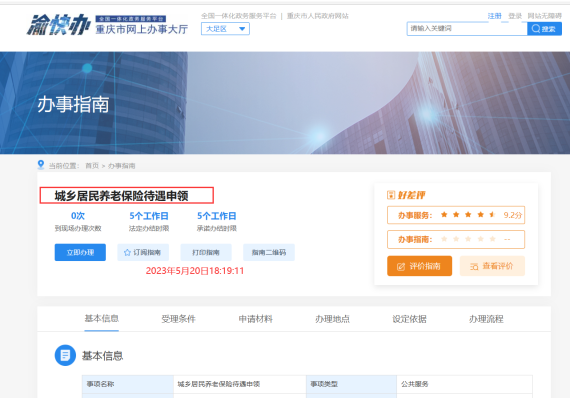Click the 9.2分 rating score
The height and width of the screenshot is (399, 571).
tap(513, 215)
